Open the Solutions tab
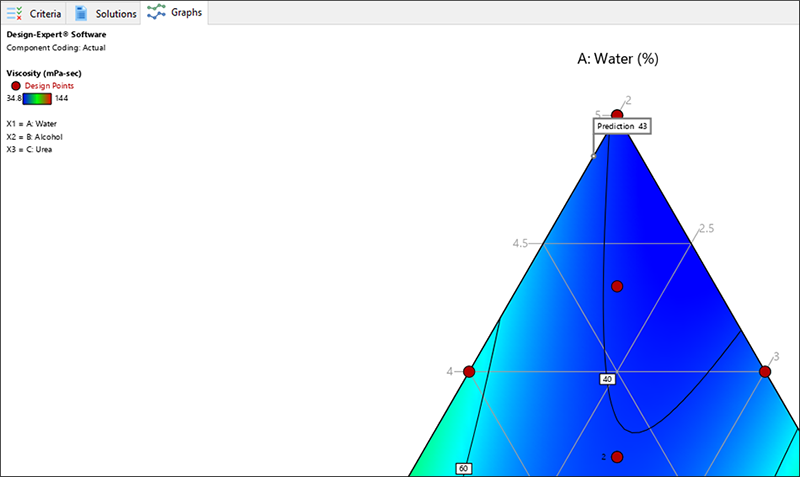 (x=115, y=13)
